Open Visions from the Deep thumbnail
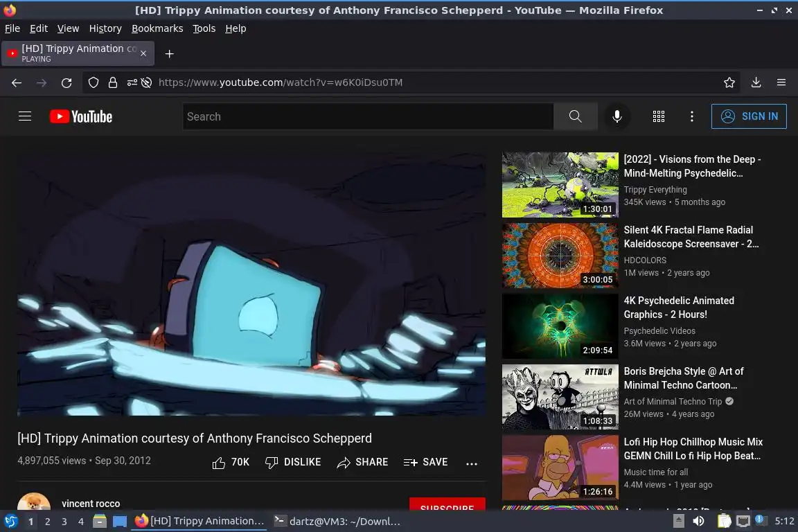Viewport: 798px width, 532px height. pyautogui.click(x=560, y=185)
